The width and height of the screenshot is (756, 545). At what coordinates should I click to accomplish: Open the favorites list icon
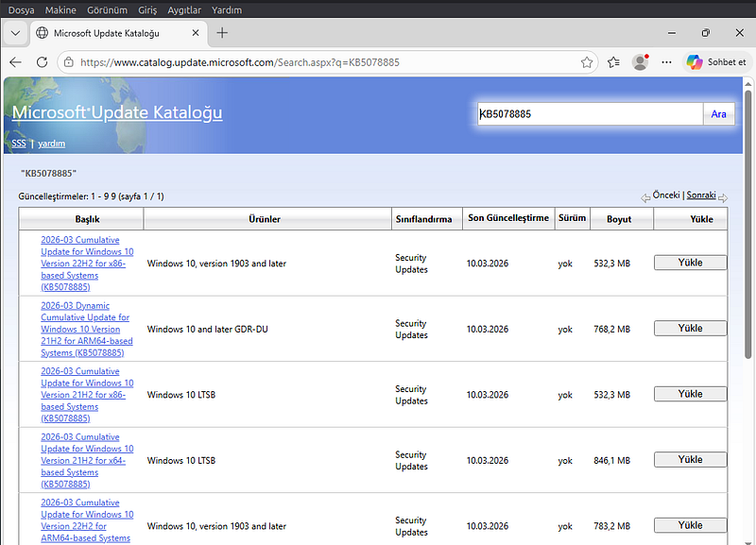click(613, 62)
